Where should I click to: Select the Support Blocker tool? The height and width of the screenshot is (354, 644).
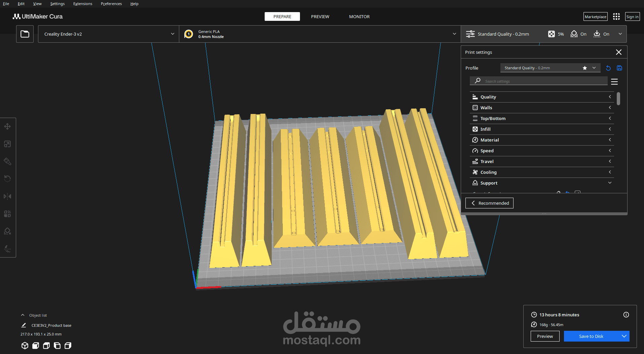click(7, 231)
